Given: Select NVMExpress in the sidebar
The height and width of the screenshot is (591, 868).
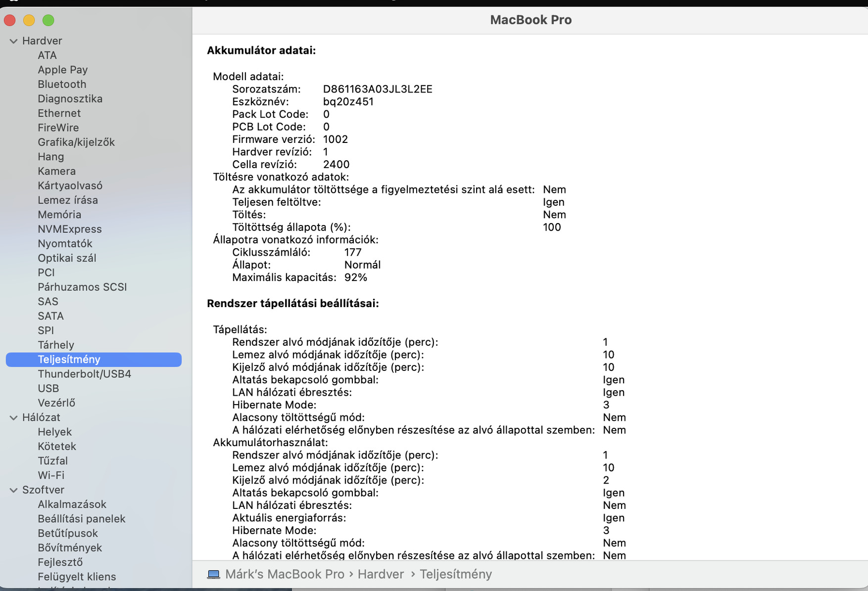Looking at the screenshot, I should click(x=70, y=229).
